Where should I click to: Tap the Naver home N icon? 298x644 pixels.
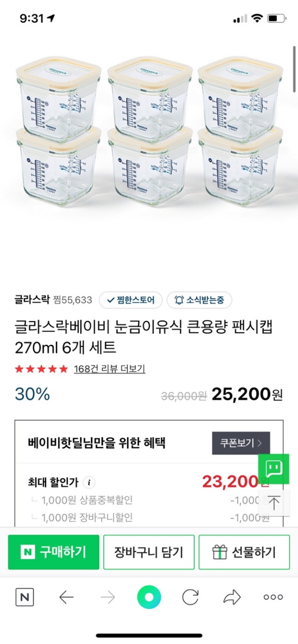[25, 597]
